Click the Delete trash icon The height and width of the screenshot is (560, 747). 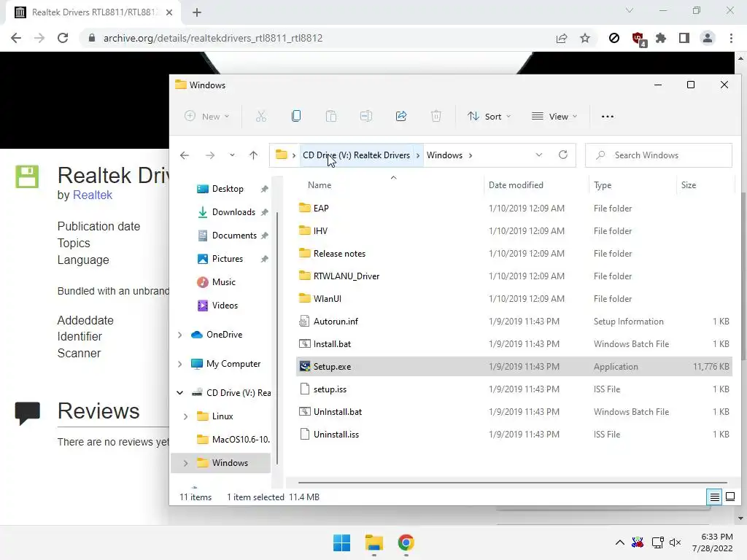(x=436, y=116)
